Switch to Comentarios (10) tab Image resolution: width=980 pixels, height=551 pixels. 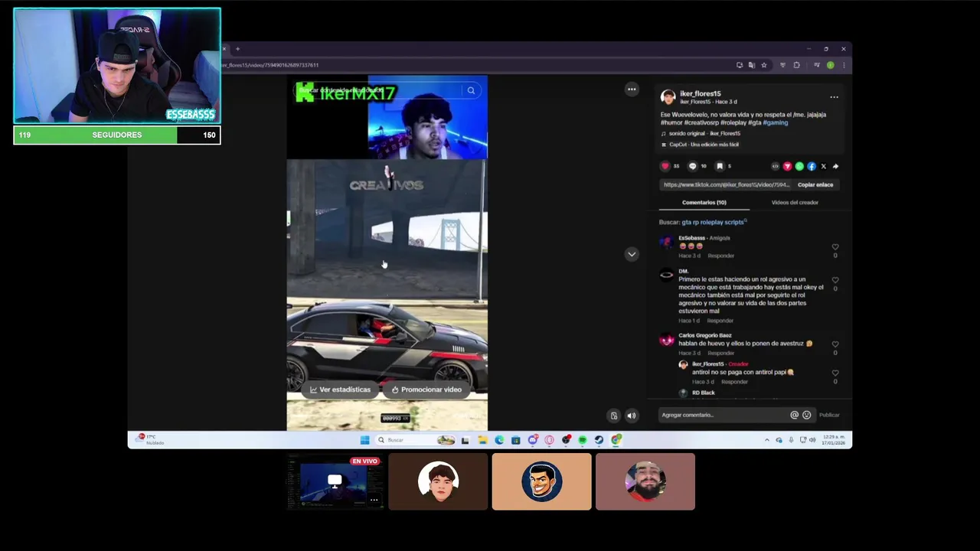tap(704, 203)
